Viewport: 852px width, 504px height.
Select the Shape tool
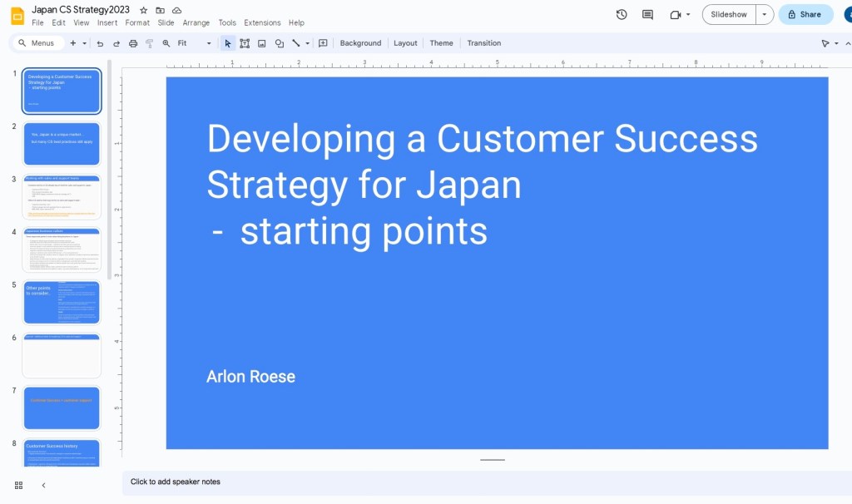tap(280, 42)
